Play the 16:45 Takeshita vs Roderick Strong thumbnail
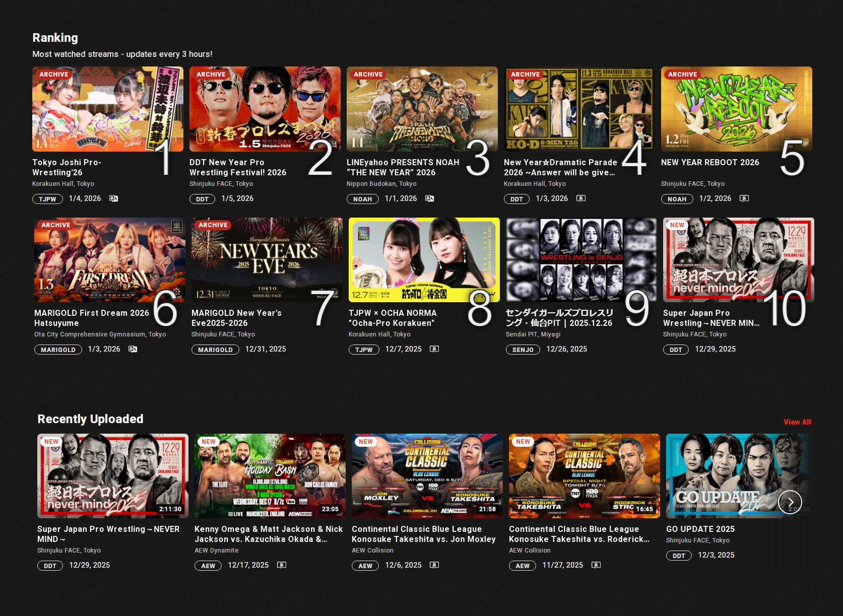Image resolution: width=843 pixels, height=616 pixels. [x=585, y=476]
